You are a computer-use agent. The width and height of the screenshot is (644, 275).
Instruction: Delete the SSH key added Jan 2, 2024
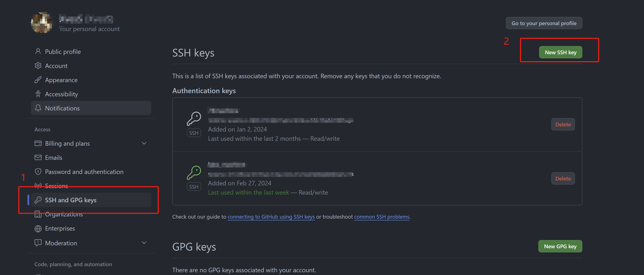563,124
